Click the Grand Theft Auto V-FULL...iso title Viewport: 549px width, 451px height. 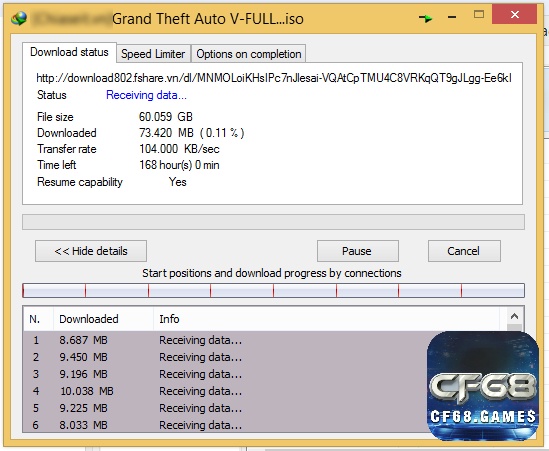point(208,19)
